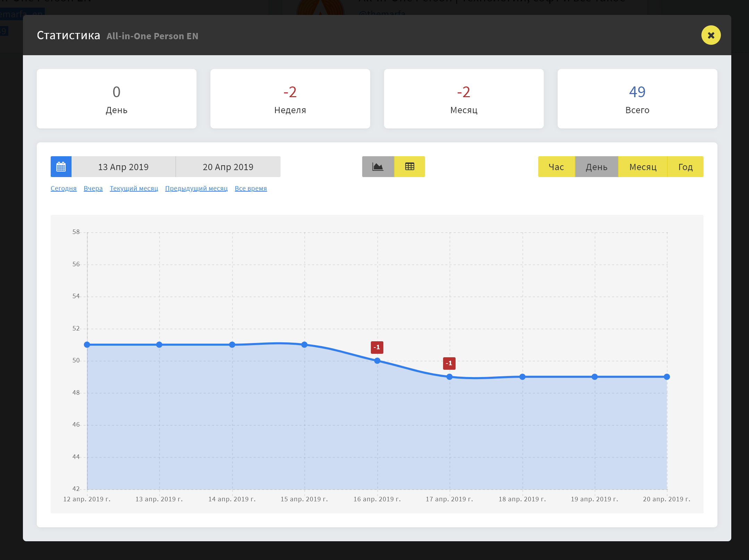The width and height of the screenshot is (749, 560).
Task: Select the Месяц interval button
Action: coord(643,167)
